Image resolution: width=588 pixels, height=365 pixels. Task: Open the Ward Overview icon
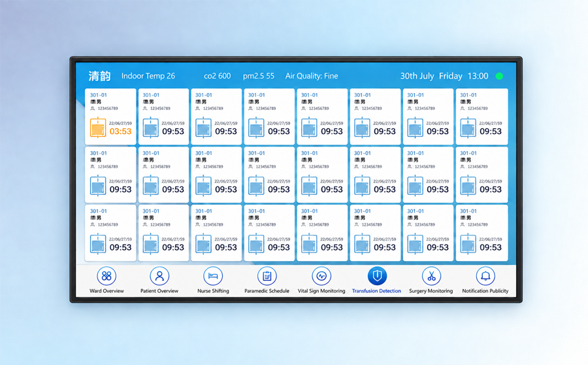click(106, 276)
